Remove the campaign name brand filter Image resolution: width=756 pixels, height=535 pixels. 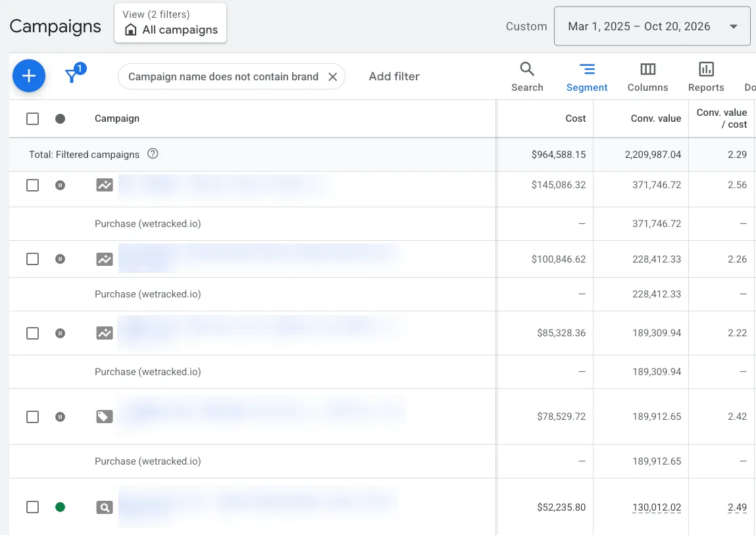pyautogui.click(x=333, y=77)
